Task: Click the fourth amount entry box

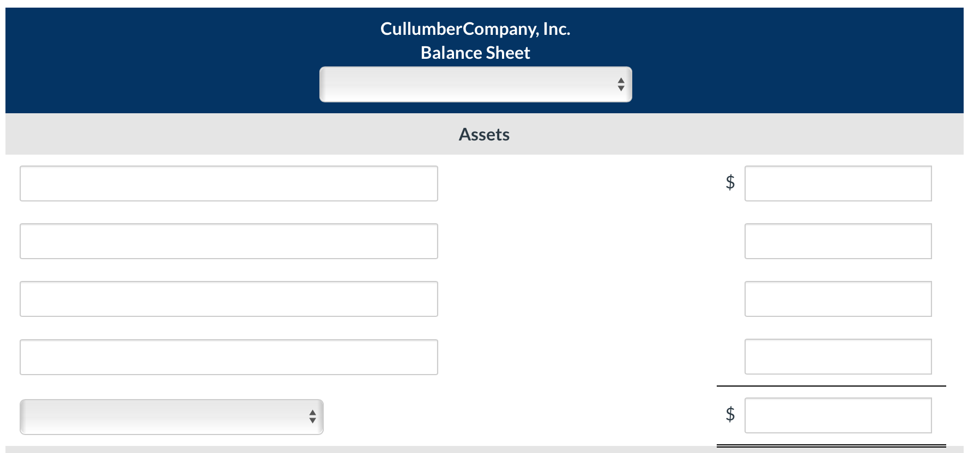Action: click(x=839, y=357)
